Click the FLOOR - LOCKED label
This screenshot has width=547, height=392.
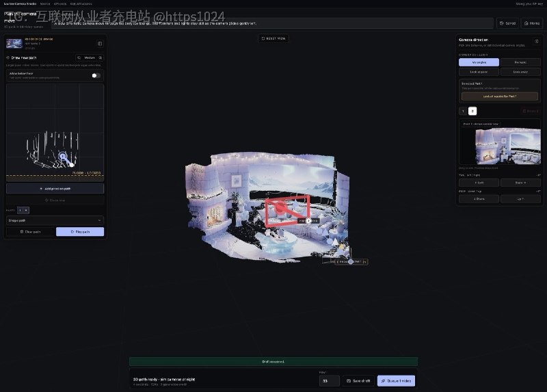[x=87, y=173]
